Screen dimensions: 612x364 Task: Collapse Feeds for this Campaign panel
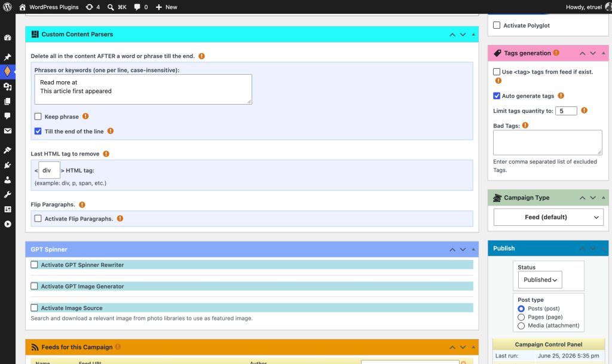[x=473, y=347]
